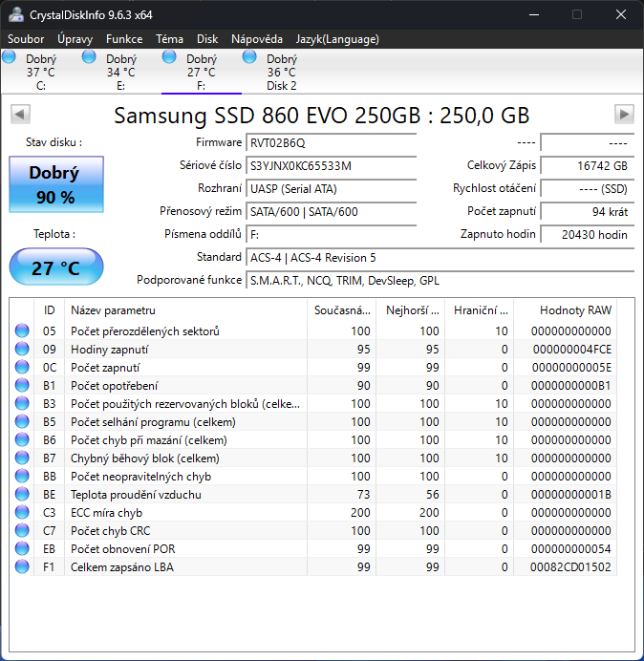Click the Nejhorší column header
644x661 pixels.
410,310
